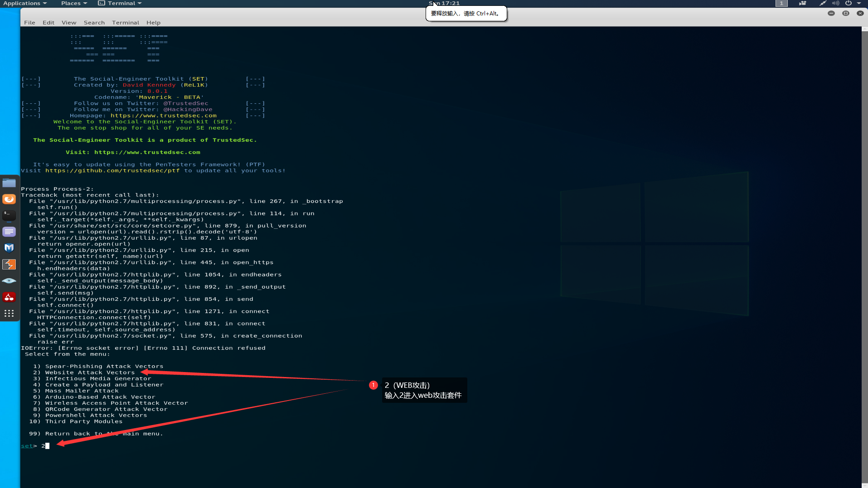This screenshot has width=868, height=488.
Task: Click the screen recorder camera icon
Action: [x=802, y=3]
